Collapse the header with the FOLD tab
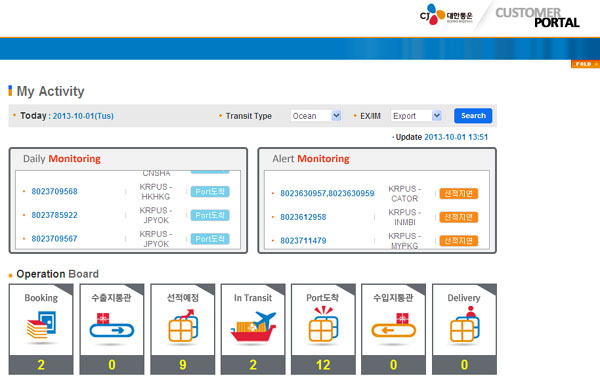Screen dimensions: 600x380 [585, 64]
